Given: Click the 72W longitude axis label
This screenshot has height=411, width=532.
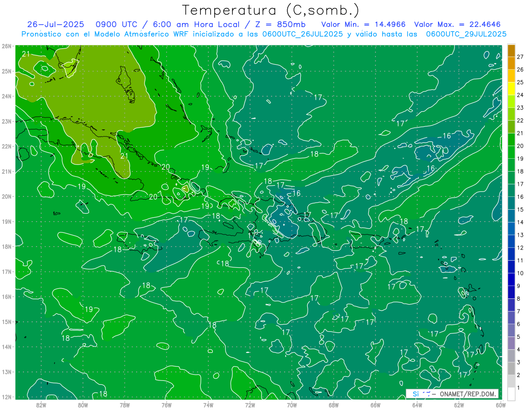Looking at the screenshot, I should (250, 405).
